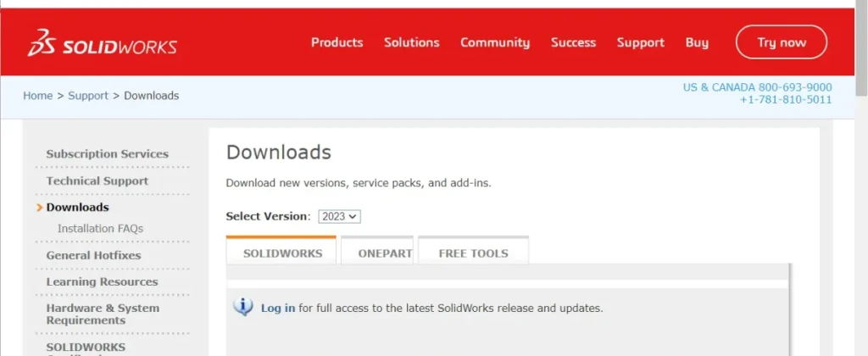868x356 pixels.
Task: Click the +1-781-810-5011 phone number
Action: pos(786,100)
